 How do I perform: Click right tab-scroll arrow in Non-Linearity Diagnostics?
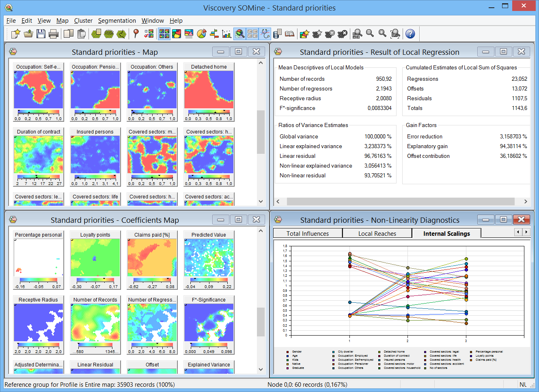tap(526, 232)
